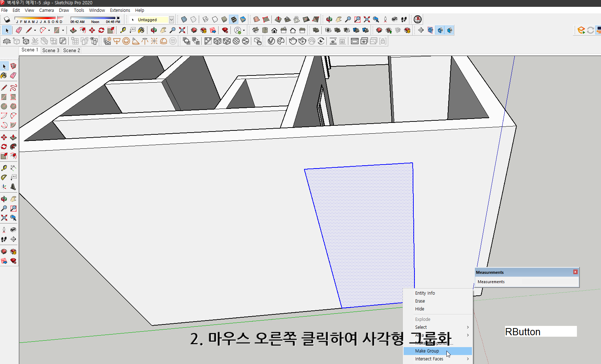Activate the Paint Bucket tool
The image size is (601, 364).
coord(141,30)
